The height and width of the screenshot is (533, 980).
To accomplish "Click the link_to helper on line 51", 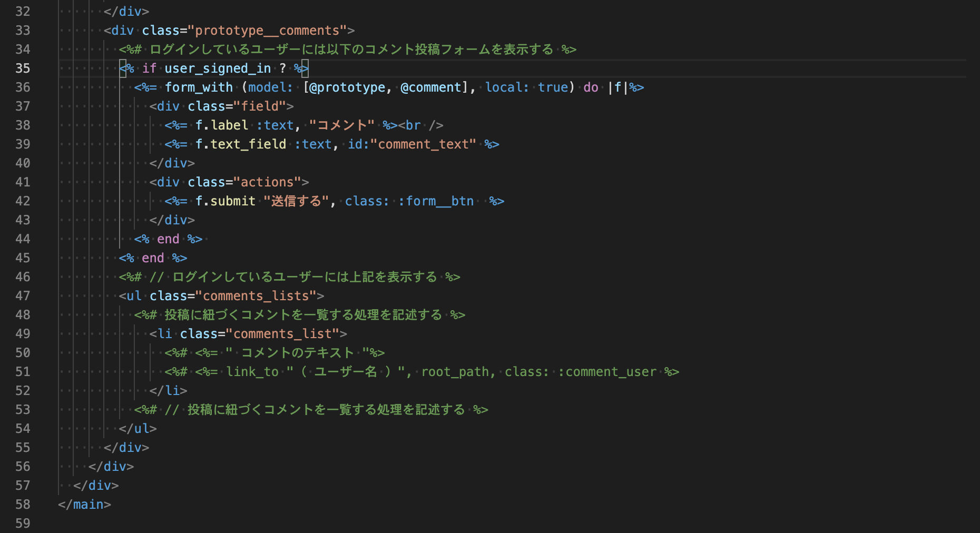I will tap(252, 371).
